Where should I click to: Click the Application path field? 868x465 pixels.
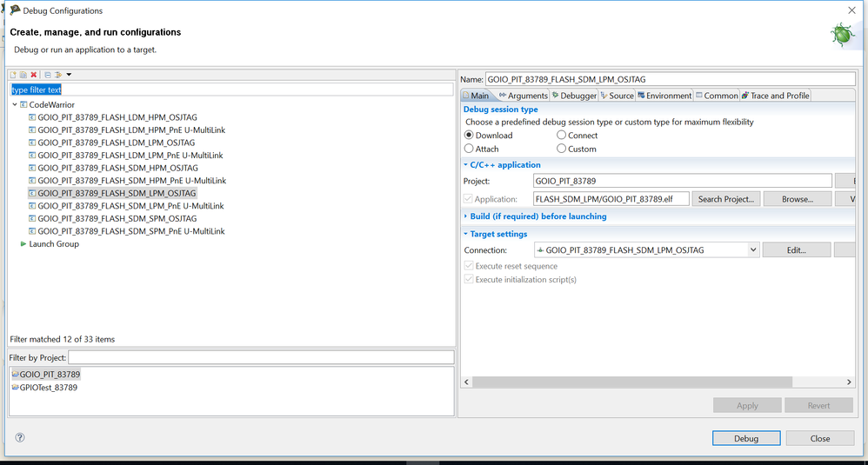611,199
